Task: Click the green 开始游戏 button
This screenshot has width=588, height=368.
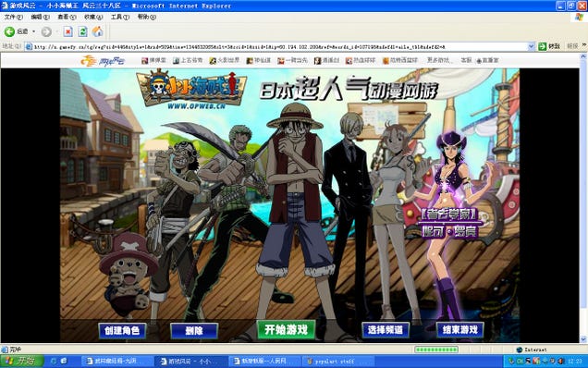Action: pos(286,330)
